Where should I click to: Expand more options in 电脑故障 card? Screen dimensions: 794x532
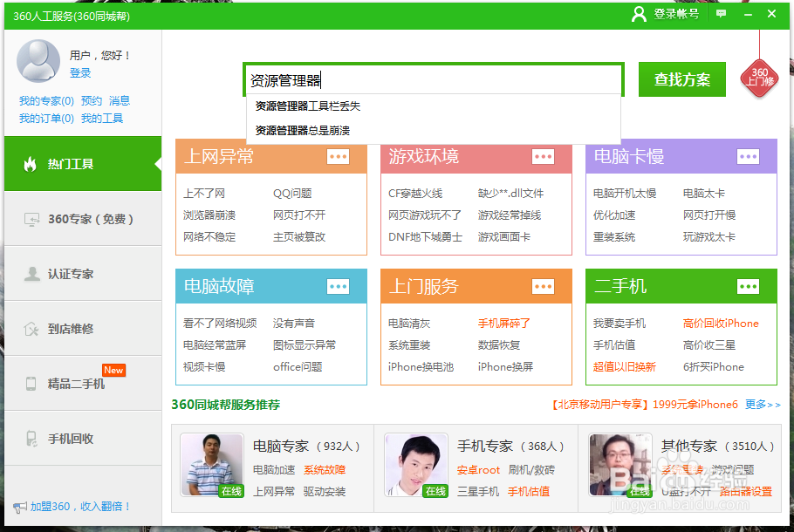point(338,287)
